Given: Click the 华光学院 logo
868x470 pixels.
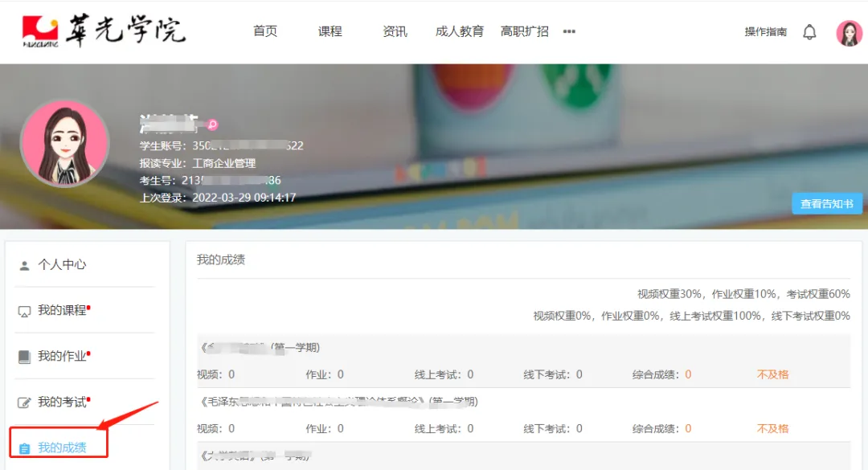Looking at the screenshot, I should tap(103, 31).
